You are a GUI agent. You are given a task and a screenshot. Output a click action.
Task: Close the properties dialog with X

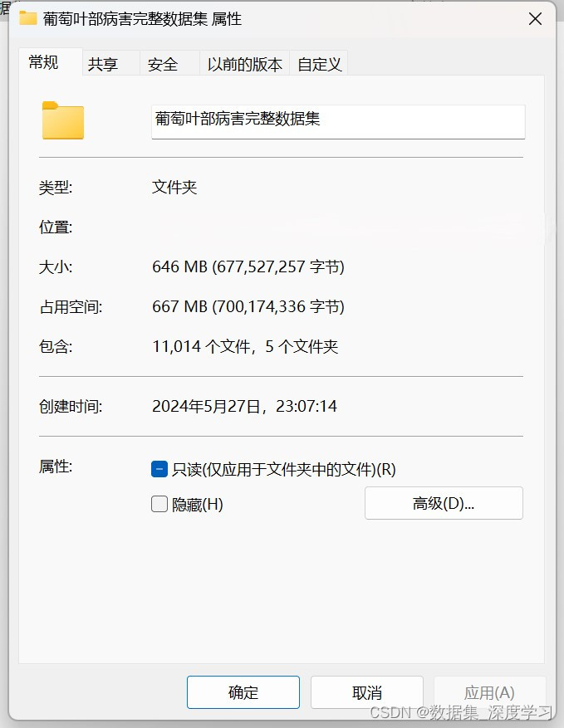[x=535, y=19]
